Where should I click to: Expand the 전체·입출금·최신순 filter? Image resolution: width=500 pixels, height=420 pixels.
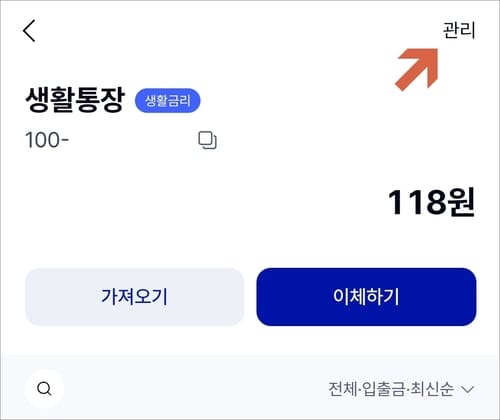click(x=401, y=389)
